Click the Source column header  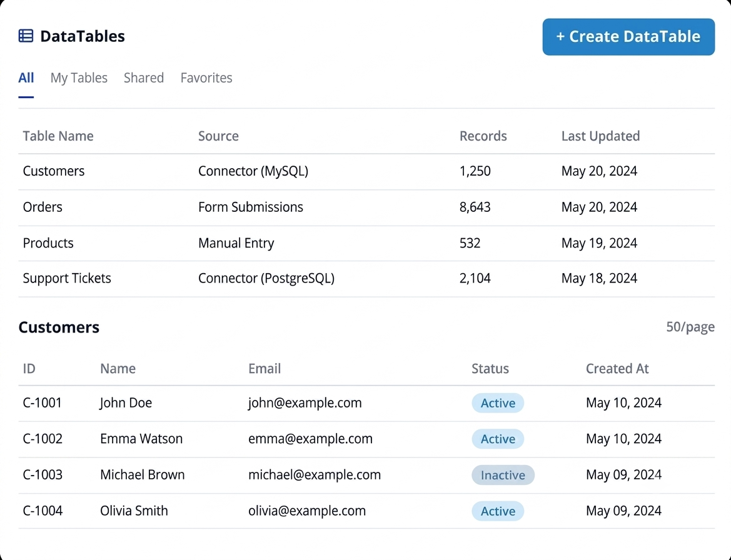tap(218, 136)
